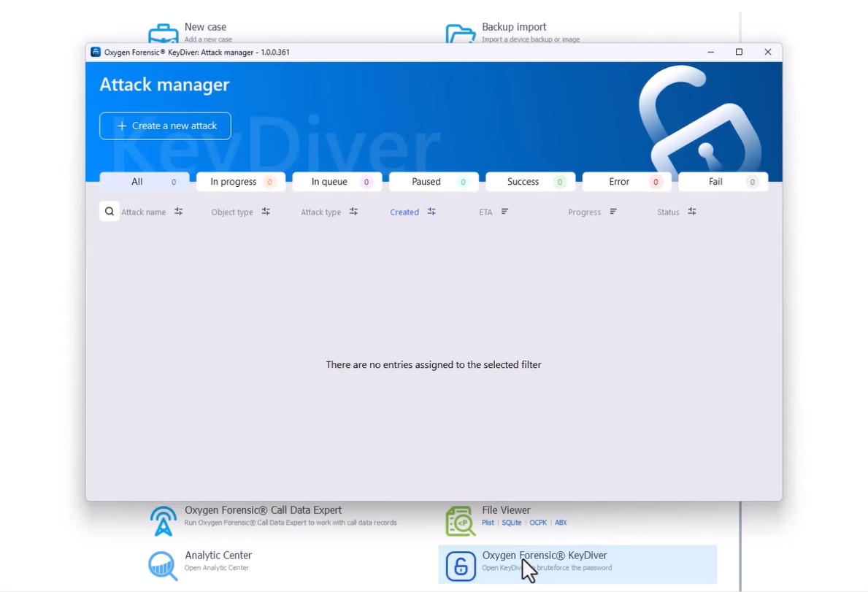The height and width of the screenshot is (592, 868).
Task: Click the Progress column header
Action: pos(584,212)
